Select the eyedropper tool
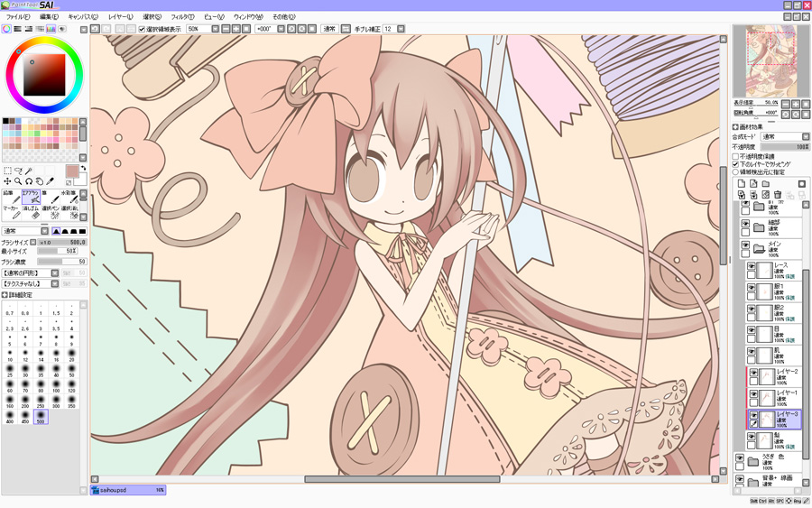The width and height of the screenshot is (812, 508). coord(51,181)
